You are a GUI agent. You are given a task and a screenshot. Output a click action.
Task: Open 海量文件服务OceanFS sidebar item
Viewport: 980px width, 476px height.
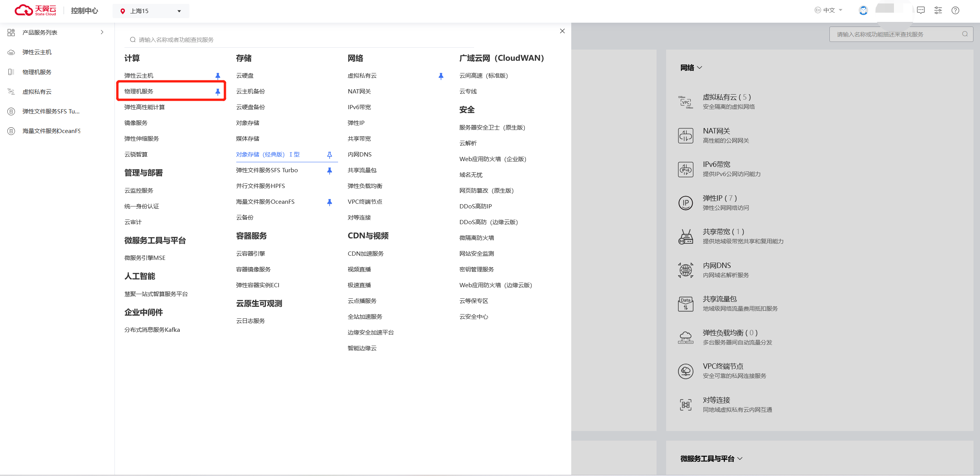51,131
